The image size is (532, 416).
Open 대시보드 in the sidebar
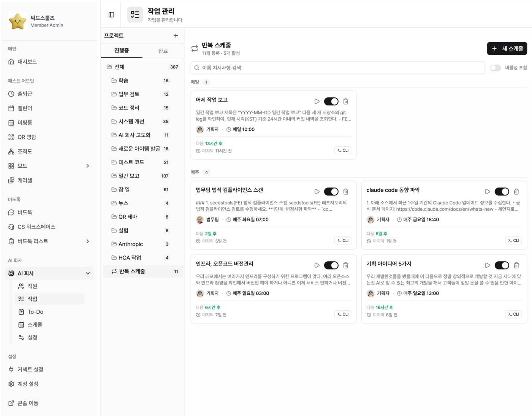click(49, 62)
